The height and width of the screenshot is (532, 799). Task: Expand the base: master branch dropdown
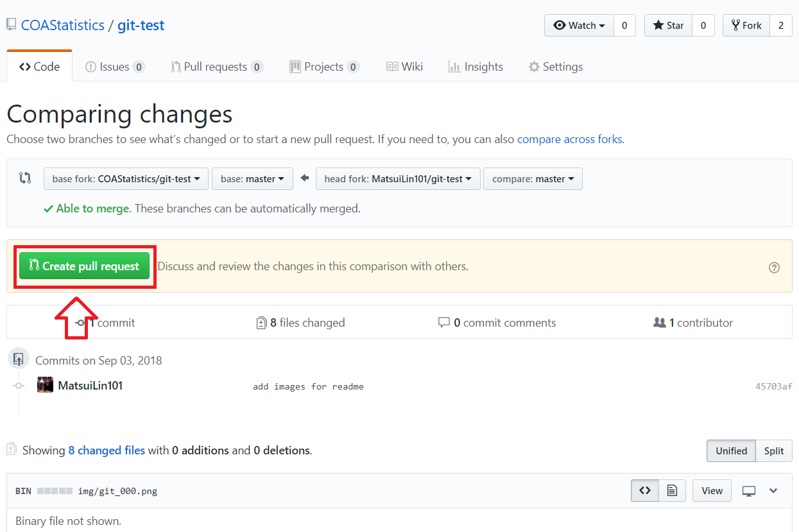click(x=252, y=179)
